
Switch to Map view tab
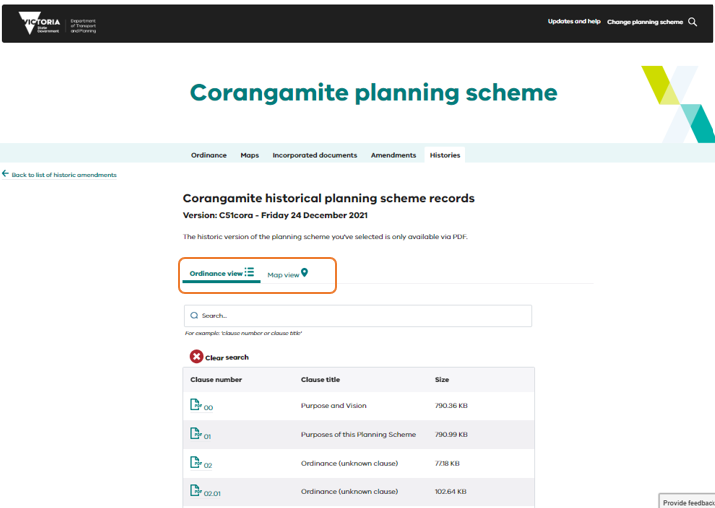288,274
